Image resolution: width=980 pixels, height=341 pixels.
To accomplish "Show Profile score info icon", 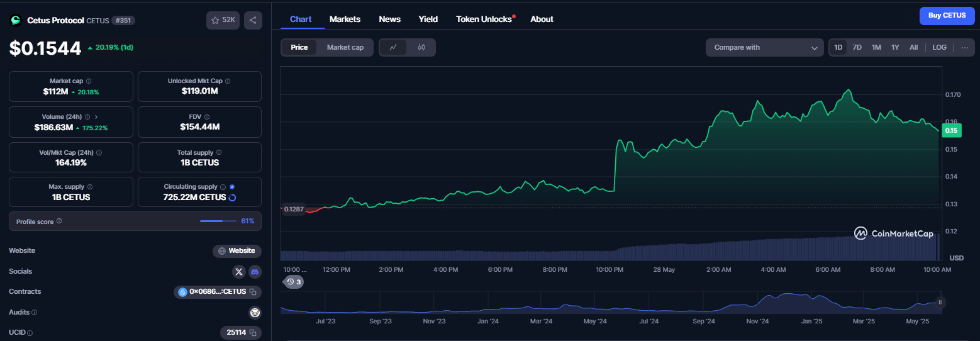I will point(59,221).
